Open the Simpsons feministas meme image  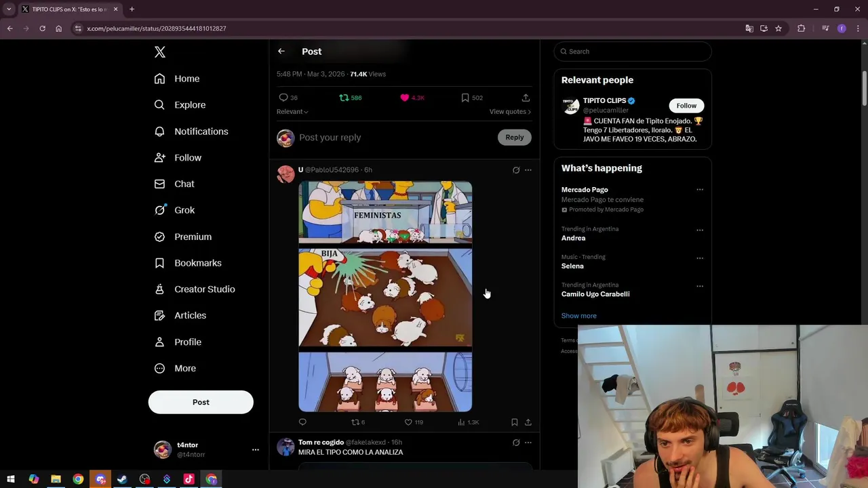(x=385, y=296)
